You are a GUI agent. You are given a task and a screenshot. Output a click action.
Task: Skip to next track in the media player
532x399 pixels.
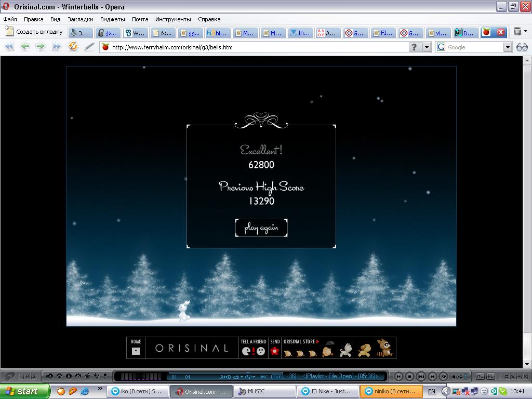click(432, 376)
